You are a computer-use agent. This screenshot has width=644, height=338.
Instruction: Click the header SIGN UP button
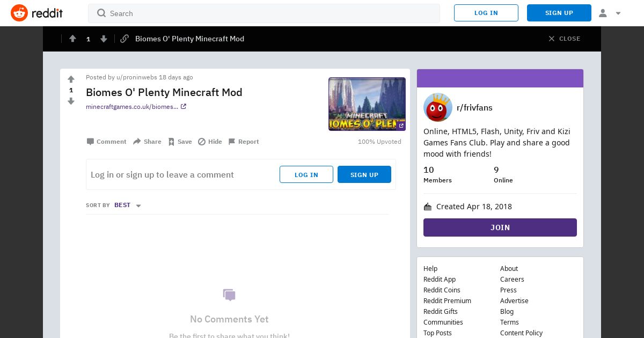point(559,13)
